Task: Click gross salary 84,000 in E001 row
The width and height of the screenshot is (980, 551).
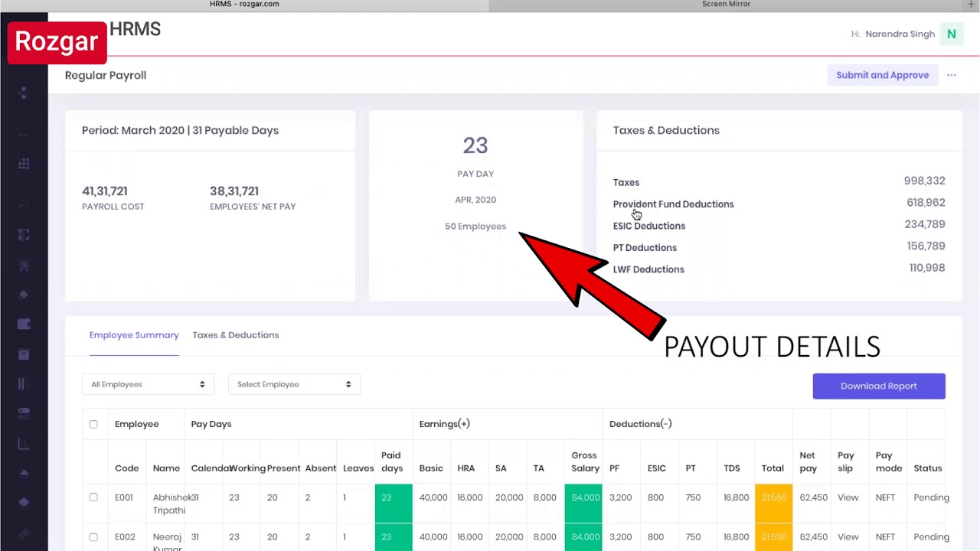Action: pos(586,497)
